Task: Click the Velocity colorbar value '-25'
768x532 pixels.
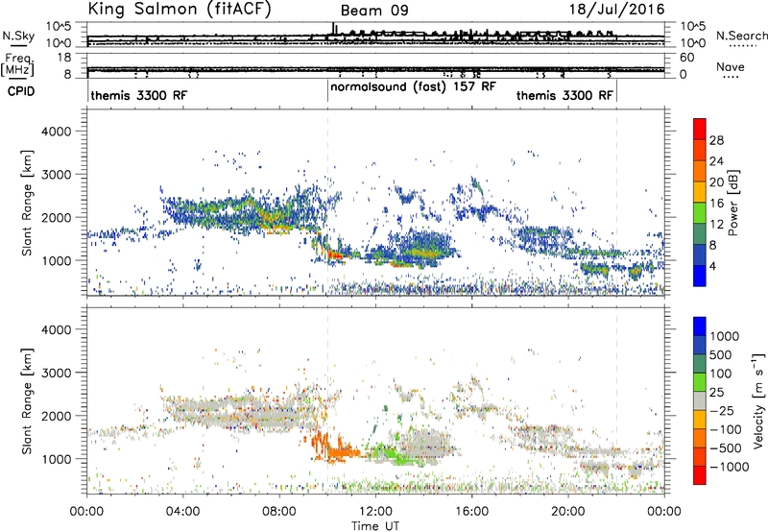Action: pyautogui.click(x=721, y=410)
